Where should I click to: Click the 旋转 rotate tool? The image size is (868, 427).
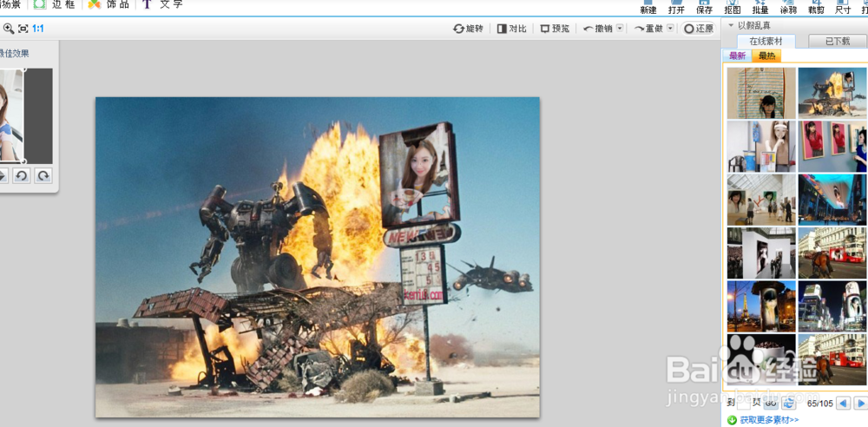(x=468, y=29)
